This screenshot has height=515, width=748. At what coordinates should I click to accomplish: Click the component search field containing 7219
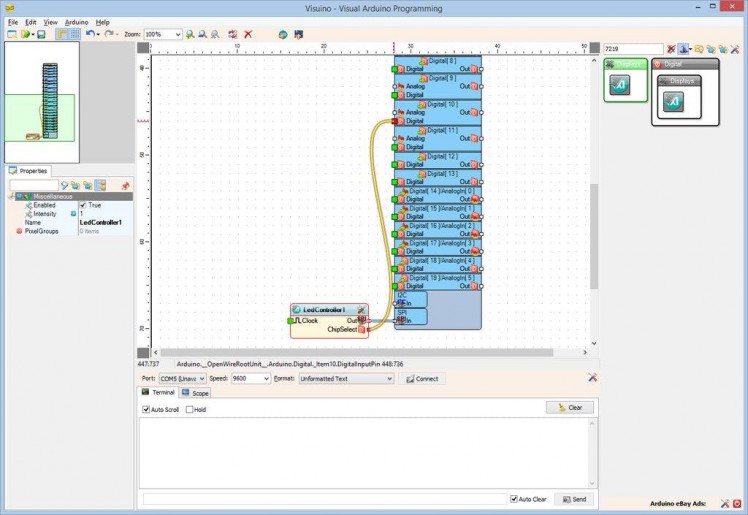tap(632, 48)
